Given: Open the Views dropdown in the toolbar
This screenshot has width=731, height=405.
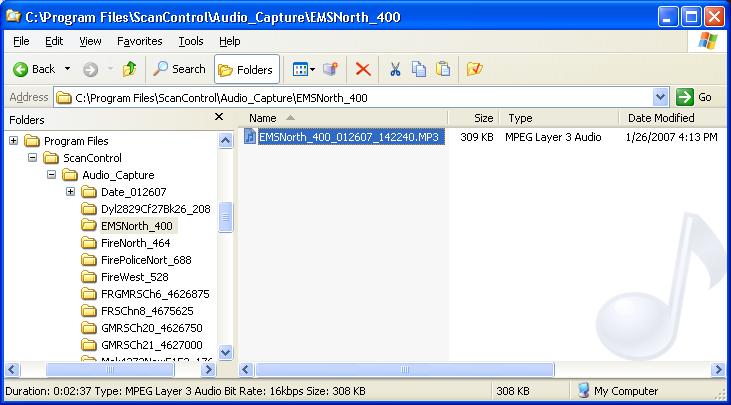Looking at the screenshot, I should [x=303, y=69].
